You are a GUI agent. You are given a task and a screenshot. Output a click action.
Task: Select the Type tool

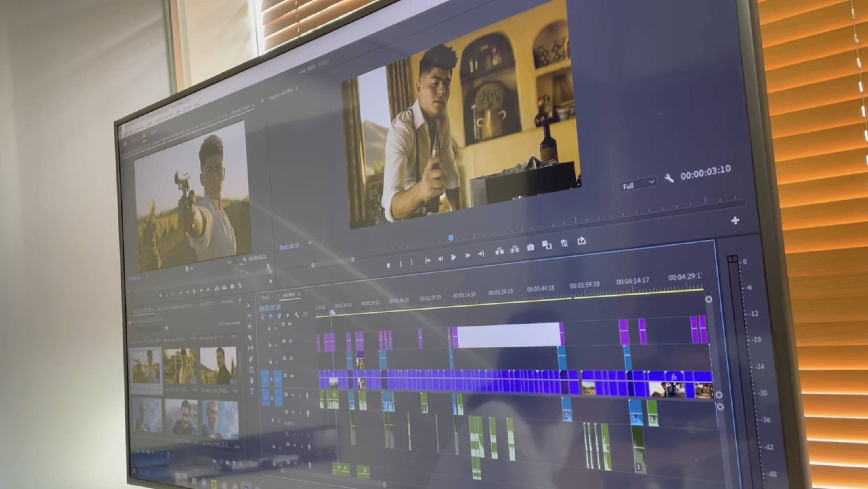252,391
